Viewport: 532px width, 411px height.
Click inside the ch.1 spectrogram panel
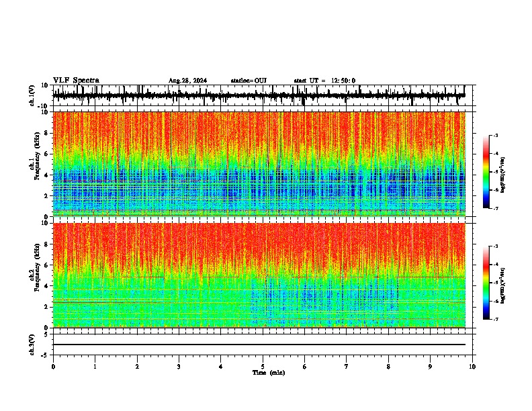point(259,164)
